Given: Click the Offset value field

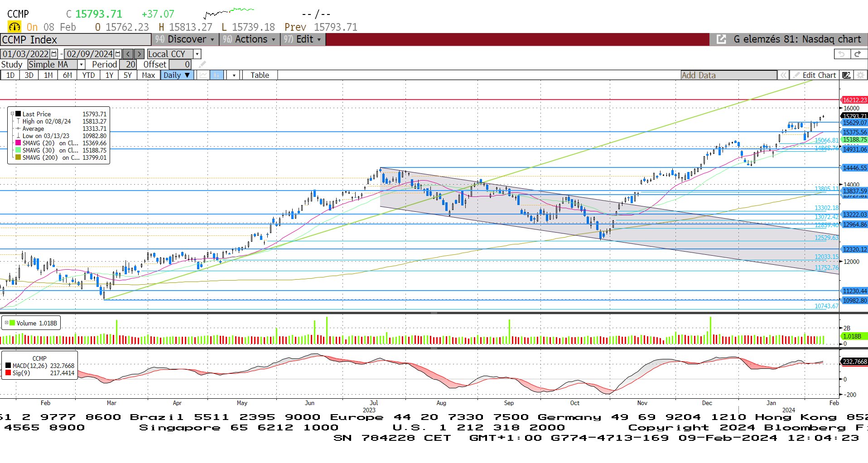Looking at the screenshot, I should coord(180,64).
